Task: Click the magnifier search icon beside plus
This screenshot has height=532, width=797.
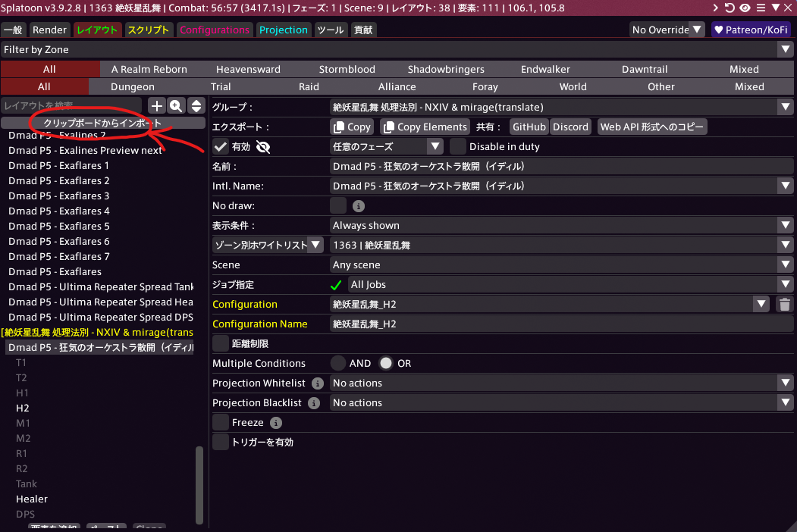Action: [x=177, y=105]
